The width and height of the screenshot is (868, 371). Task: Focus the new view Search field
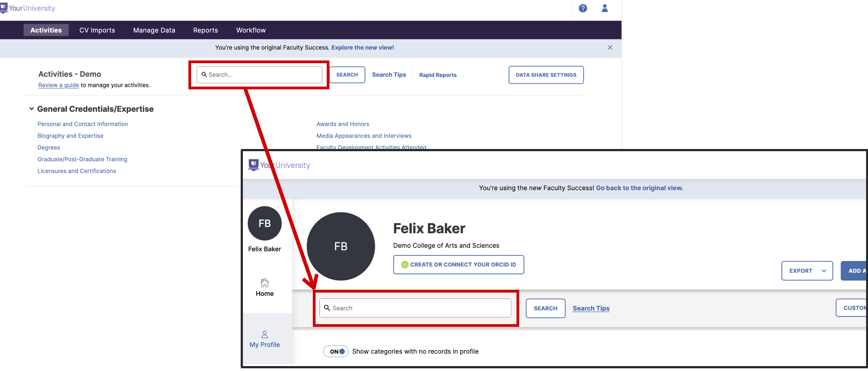point(415,308)
